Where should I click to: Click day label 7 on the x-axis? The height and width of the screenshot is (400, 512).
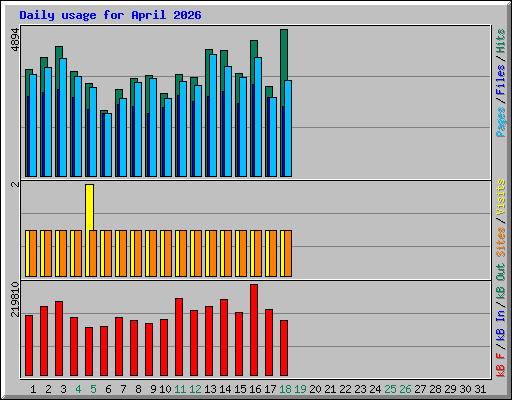123,389
